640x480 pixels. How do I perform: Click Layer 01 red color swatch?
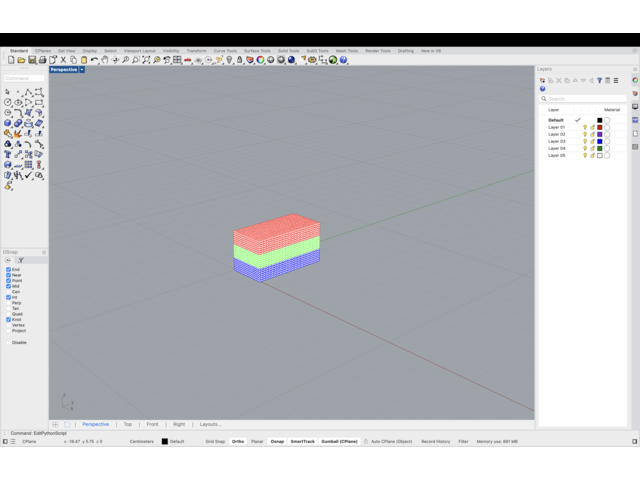[x=600, y=127]
